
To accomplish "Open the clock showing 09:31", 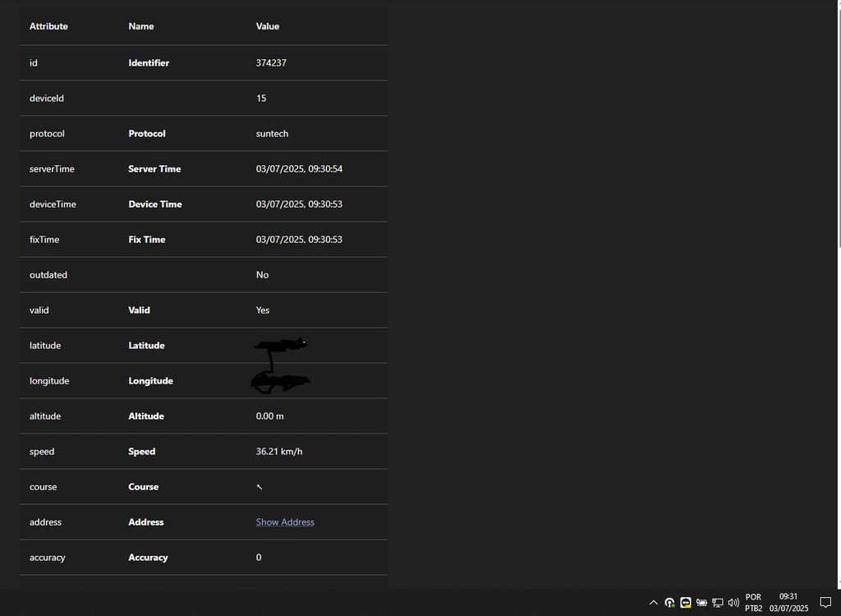I will tap(788, 603).
